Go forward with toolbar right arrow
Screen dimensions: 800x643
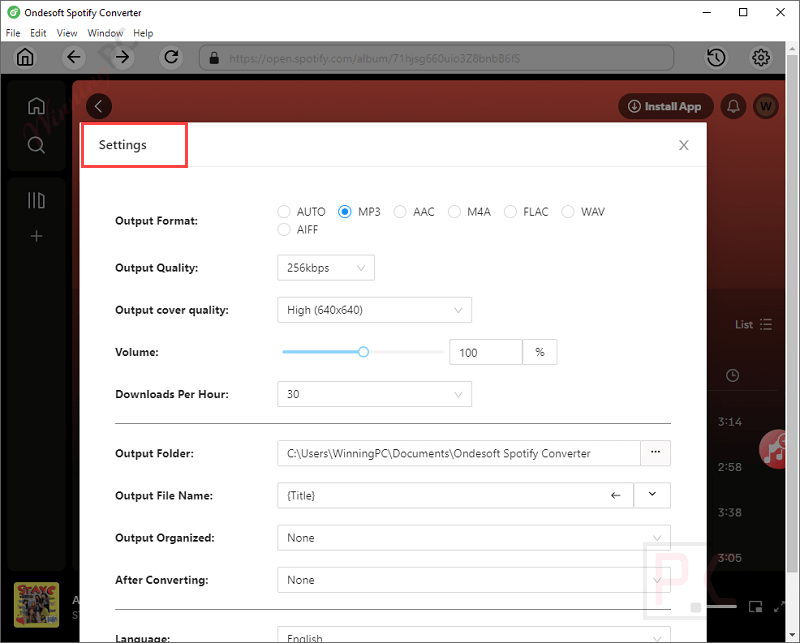click(122, 57)
